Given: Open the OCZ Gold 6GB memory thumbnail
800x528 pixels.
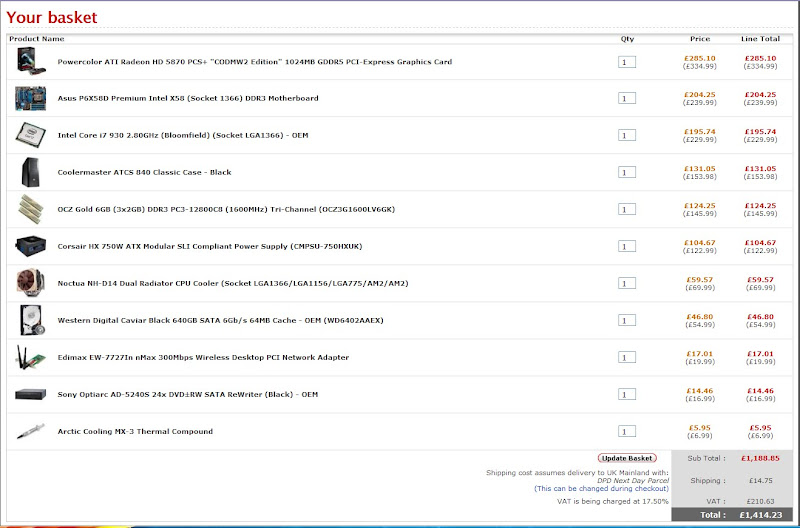Looking at the screenshot, I should point(30,209).
